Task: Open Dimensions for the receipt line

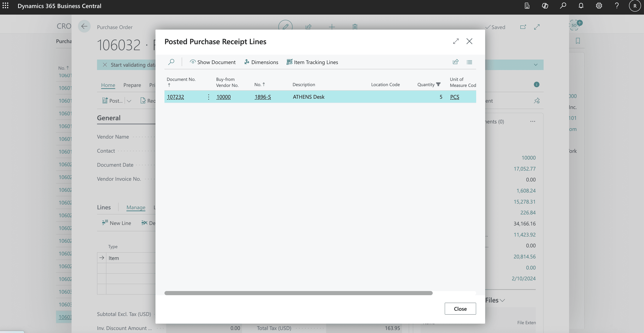Action: point(261,62)
